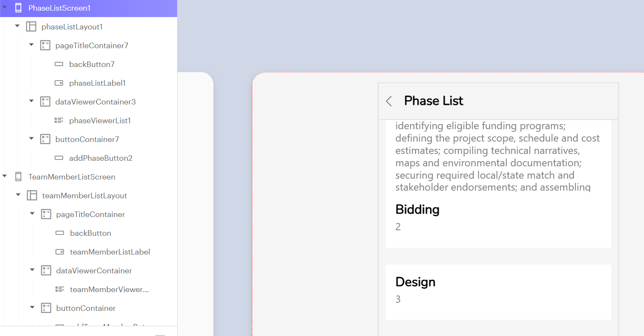
Task: Collapse the TeamMemberListScreen tree node
Action: (x=5, y=177)
